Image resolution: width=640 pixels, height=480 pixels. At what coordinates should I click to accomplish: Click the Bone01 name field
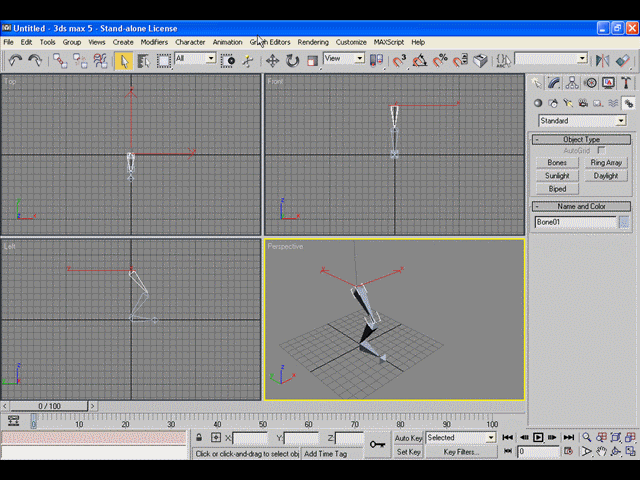(576, 222)
